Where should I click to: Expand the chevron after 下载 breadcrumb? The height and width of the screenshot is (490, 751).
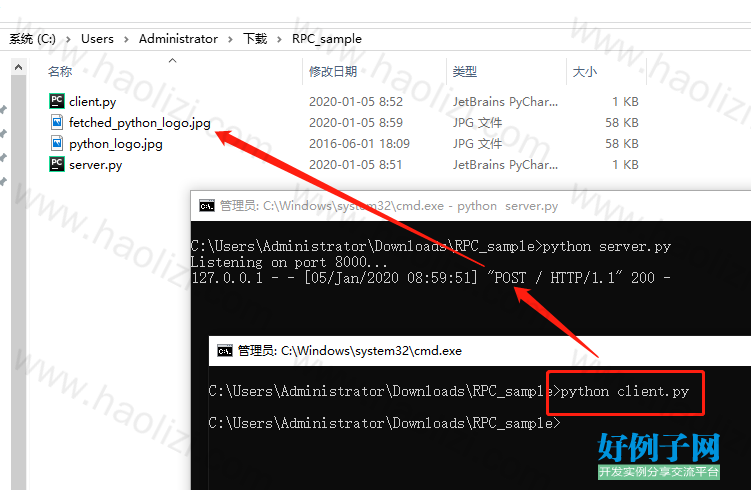point(279,39)
